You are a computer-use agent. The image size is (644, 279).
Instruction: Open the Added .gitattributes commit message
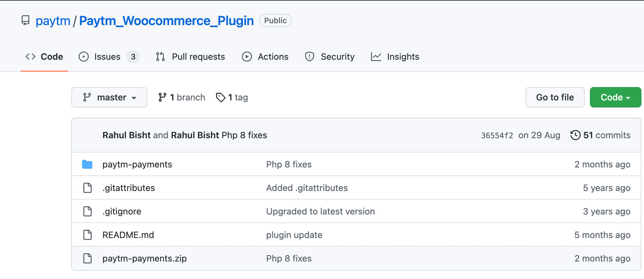[307, 188]
